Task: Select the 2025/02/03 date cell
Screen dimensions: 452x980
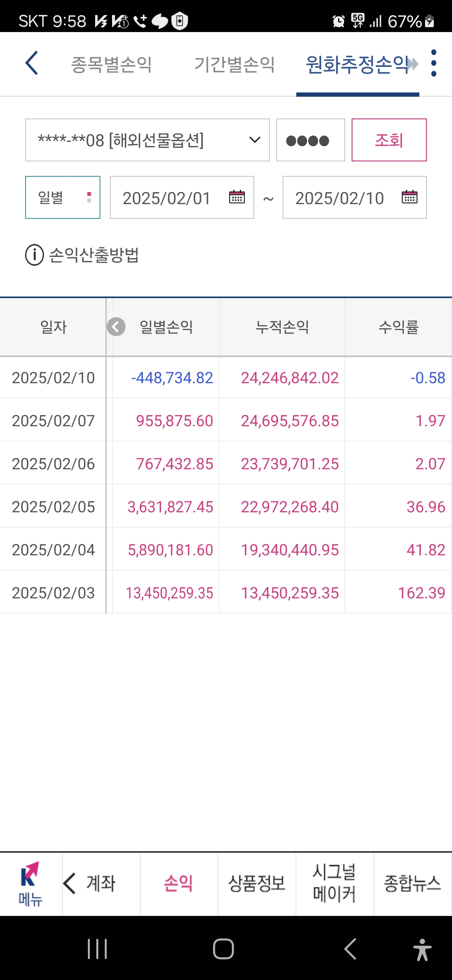Action: click(53, 593)
